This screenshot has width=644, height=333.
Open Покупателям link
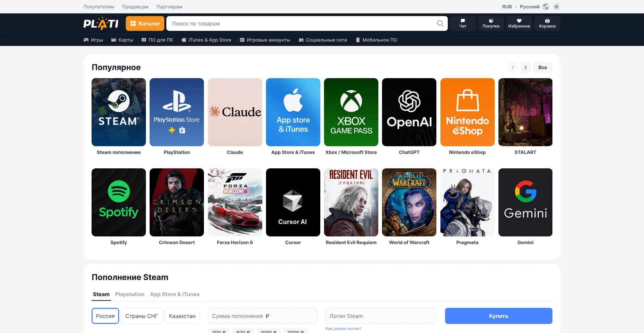[x=99, y=7]
